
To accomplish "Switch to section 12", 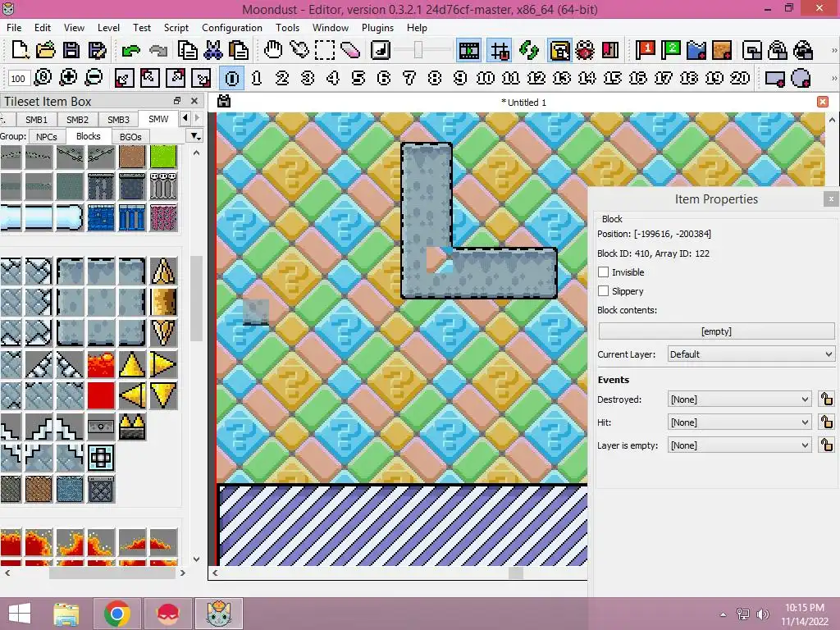I will pos(536,78).
